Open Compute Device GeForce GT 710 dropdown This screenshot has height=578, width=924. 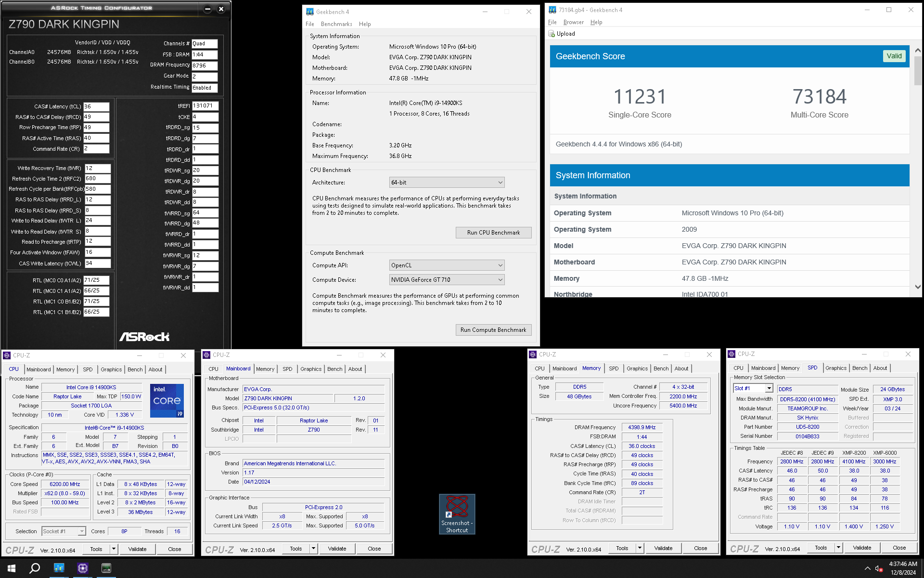coord(447,280)
